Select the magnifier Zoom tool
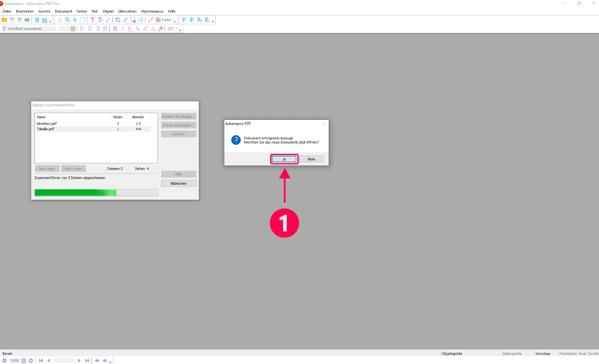Image resolution: width=599 pixels, height=364 pixels. pos(67,20)
